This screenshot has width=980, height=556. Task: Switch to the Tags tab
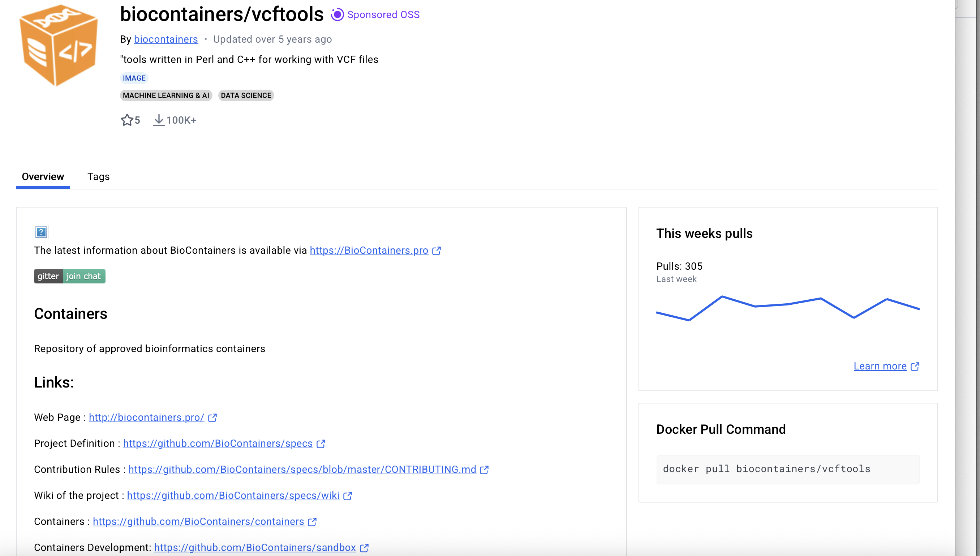pyautogui.click(x=98, y=177)
